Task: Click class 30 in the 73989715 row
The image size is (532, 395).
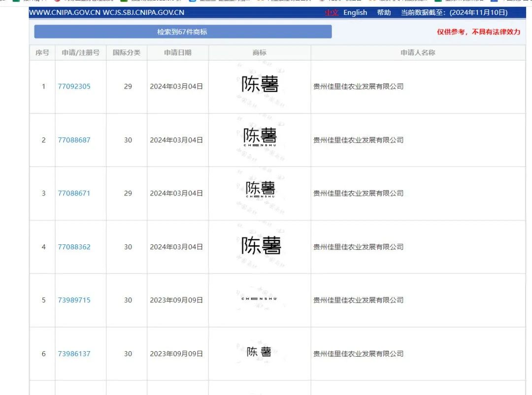Action: (128, 300)
